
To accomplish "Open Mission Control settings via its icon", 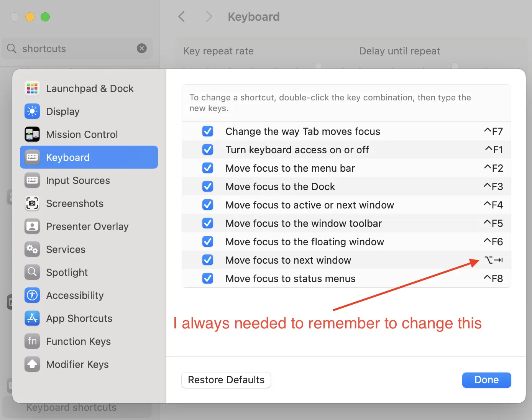I will coord(32,134).
